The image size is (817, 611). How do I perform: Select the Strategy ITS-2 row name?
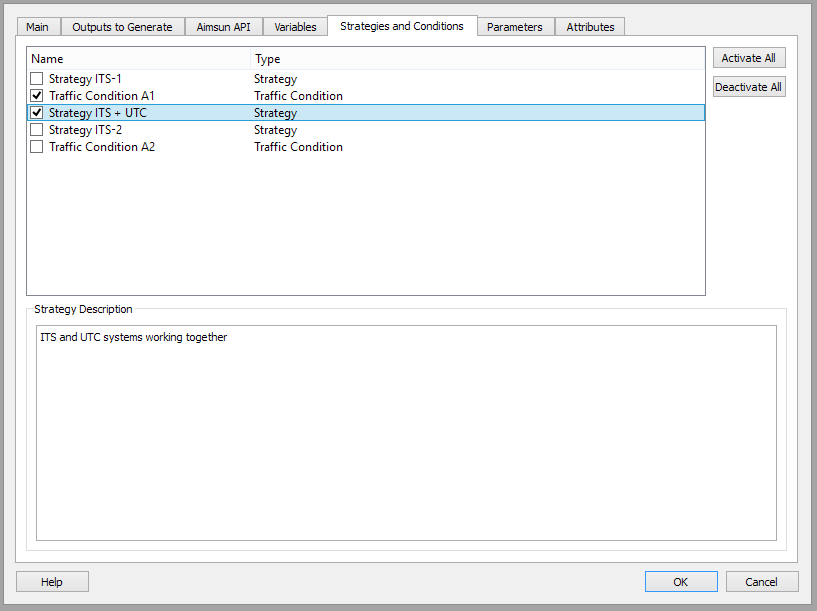point(85,130)
